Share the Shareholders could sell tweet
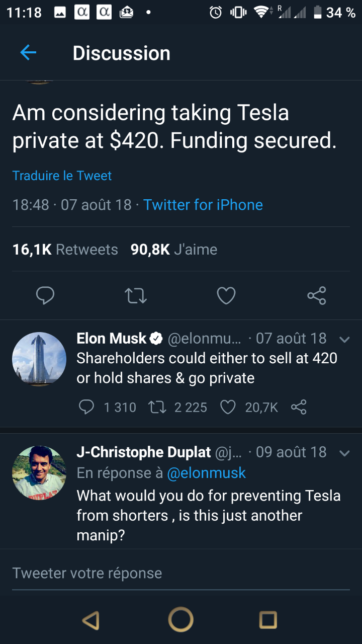 299,407
